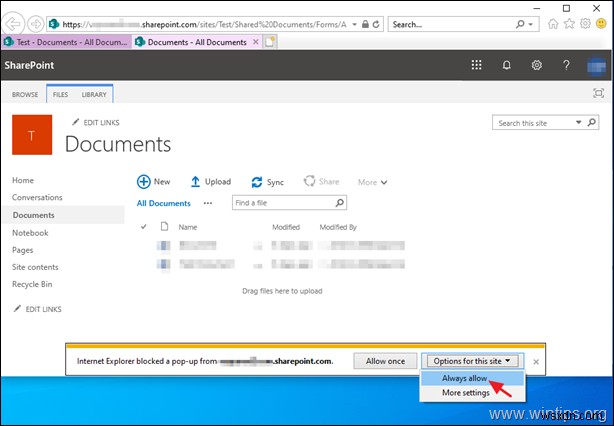Click the file type column icon
The image size is (614, 426).
pos(164,226)
